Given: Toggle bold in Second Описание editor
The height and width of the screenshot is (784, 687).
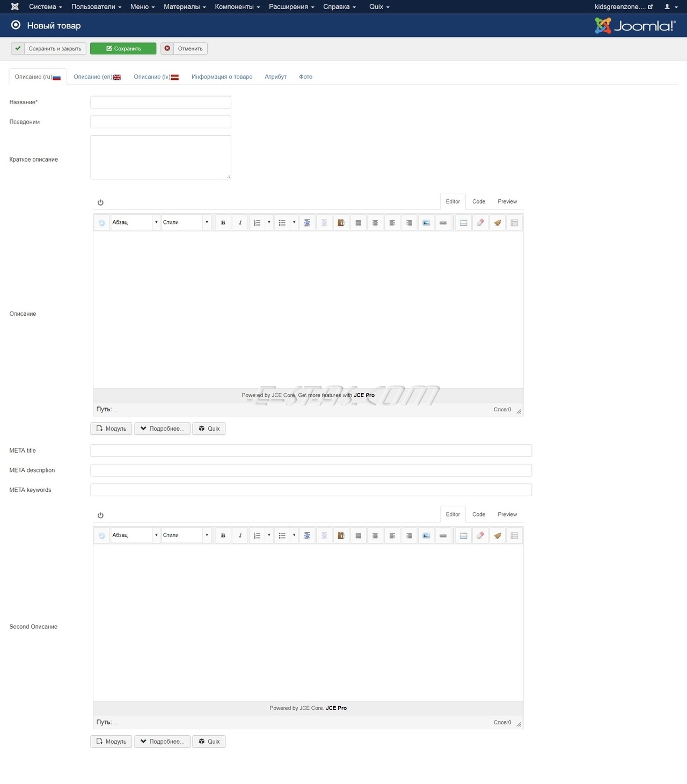Looking at the screenshot, I should click(223, 535).
